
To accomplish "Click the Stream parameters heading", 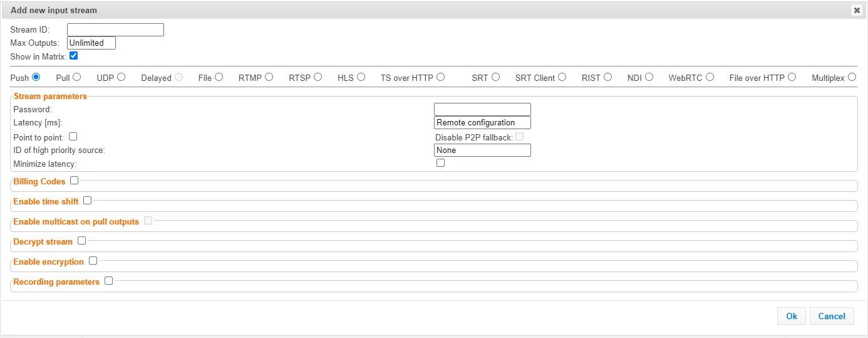I will click(50, 97).
